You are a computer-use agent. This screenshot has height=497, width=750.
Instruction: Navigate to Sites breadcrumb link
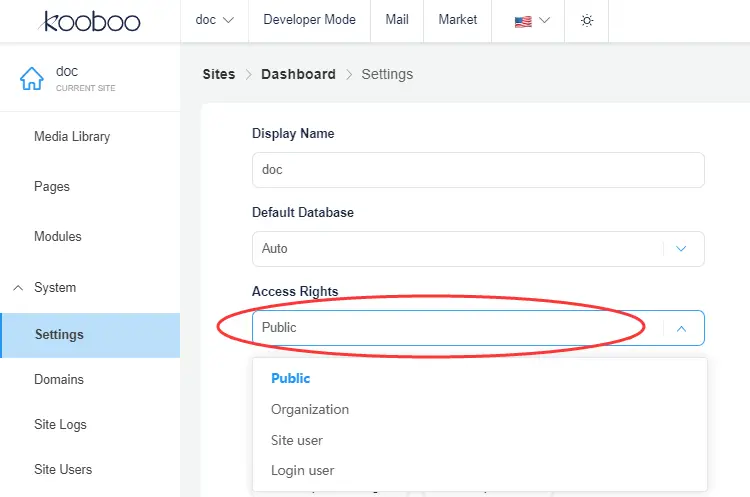[x=218, y=74]
